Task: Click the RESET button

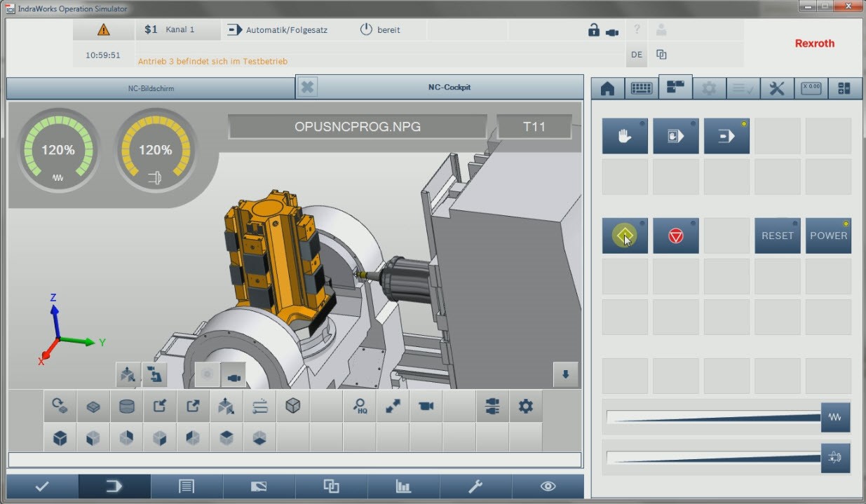Action: pyautogui.click(x=777, y=236)
